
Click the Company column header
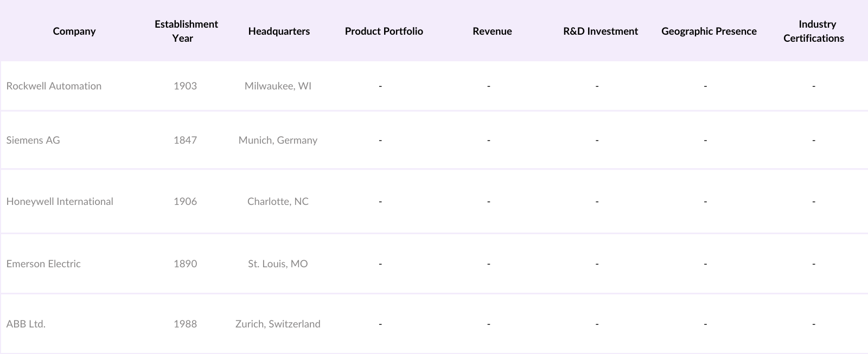tap(74, 31)
